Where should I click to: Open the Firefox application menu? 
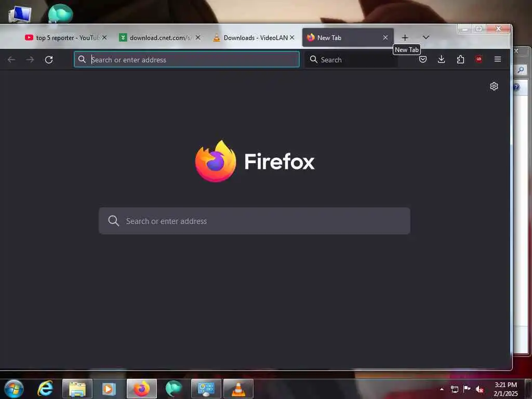point(497,59)
